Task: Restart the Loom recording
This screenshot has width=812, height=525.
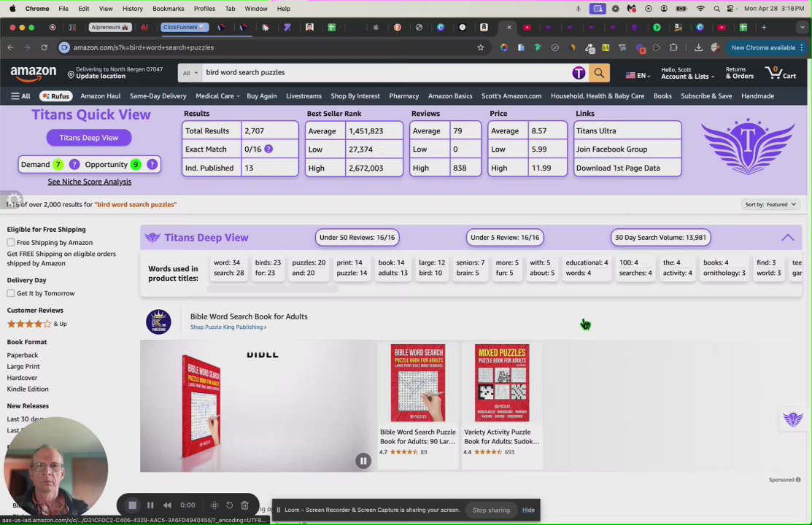Action: pos(229,505)
